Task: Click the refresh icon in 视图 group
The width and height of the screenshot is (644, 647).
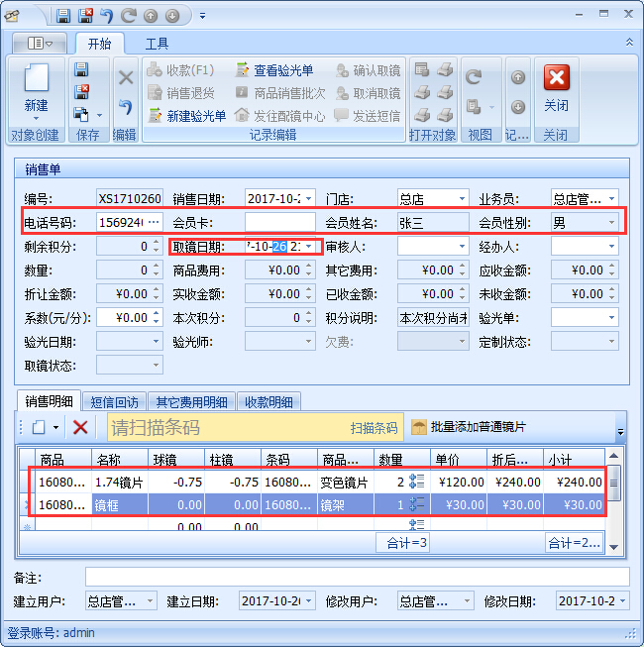Action: [474, 77]
